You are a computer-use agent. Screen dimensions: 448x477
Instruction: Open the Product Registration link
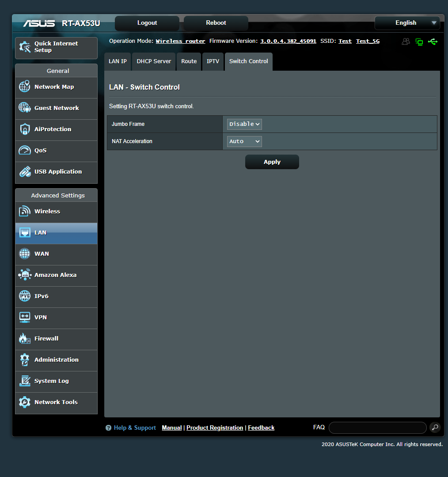pyautogui.click(x=215, y=428)
